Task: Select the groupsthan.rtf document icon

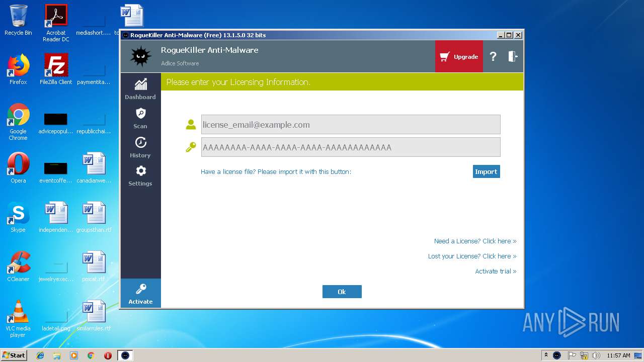Action: coord(94,217)
